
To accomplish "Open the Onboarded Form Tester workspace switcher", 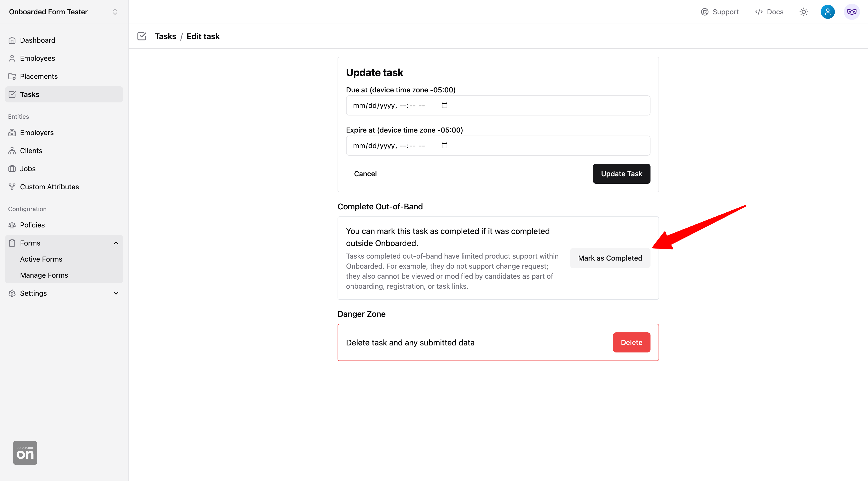I will tap(64, 12).
